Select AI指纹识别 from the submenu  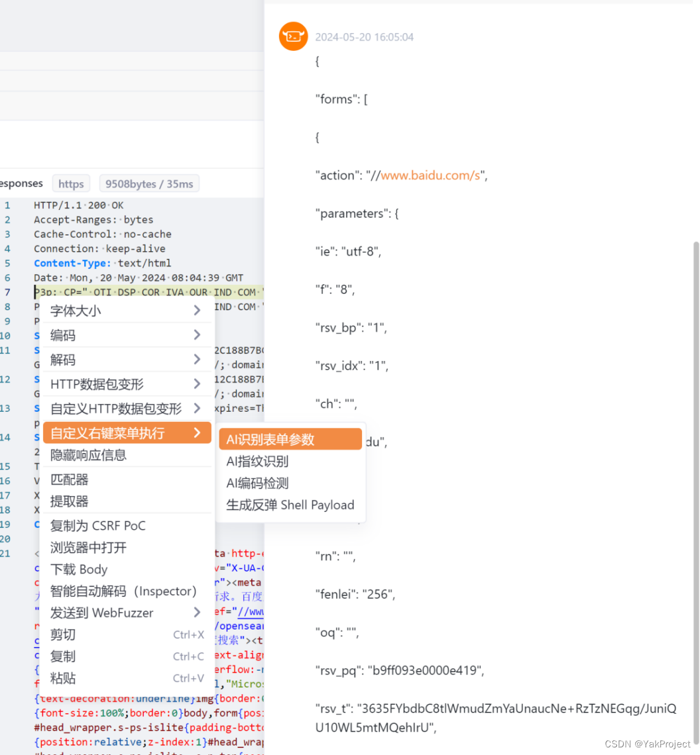(x=256, y=461)
